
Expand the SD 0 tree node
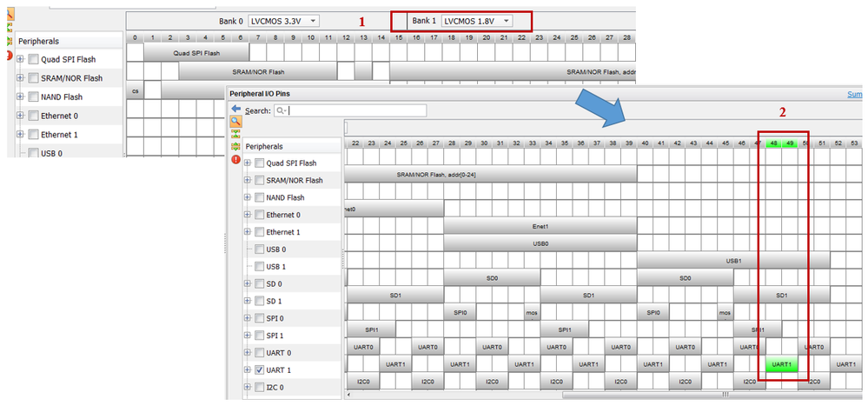(x=248, y=284)
